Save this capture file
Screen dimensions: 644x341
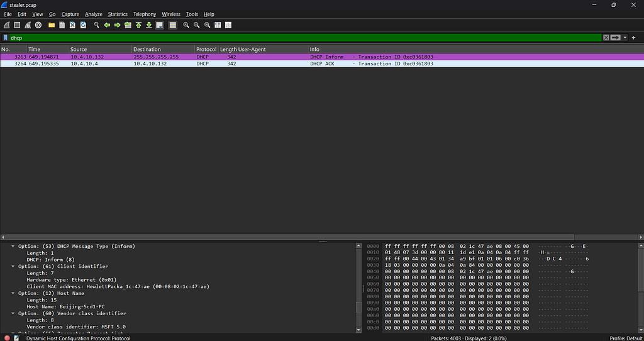62,25
